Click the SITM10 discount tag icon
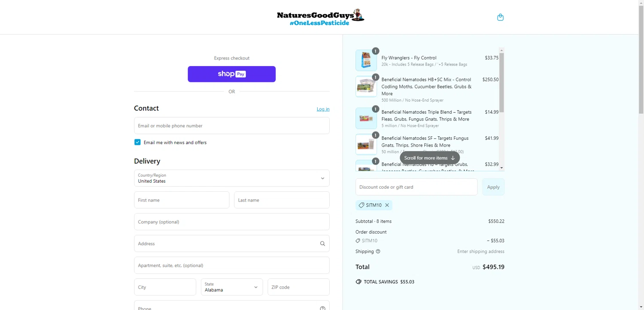Image resolution: width=644 pixels, height=310 pixels. 361,205
